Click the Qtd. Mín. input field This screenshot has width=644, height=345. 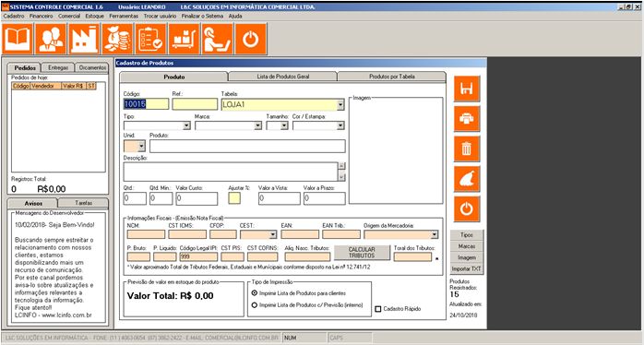click(x=161, y=198)
